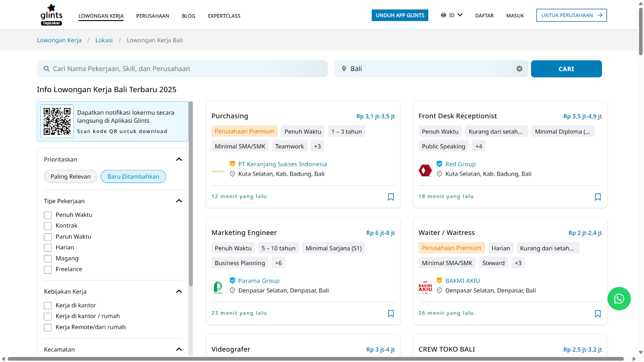This screenshot has width=644, height=362.
Task: Focus the Bali location input field
Action: 431,69
